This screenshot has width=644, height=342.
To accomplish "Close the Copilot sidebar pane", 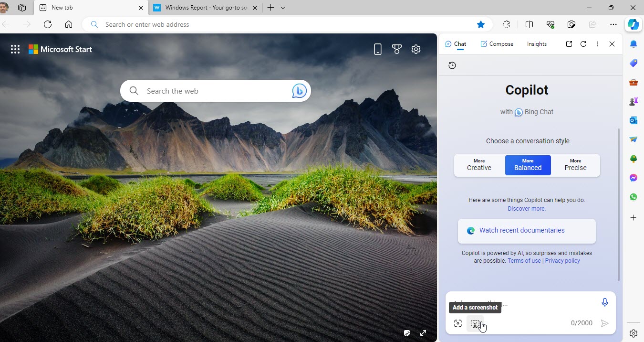I will [x=612, y=44].
